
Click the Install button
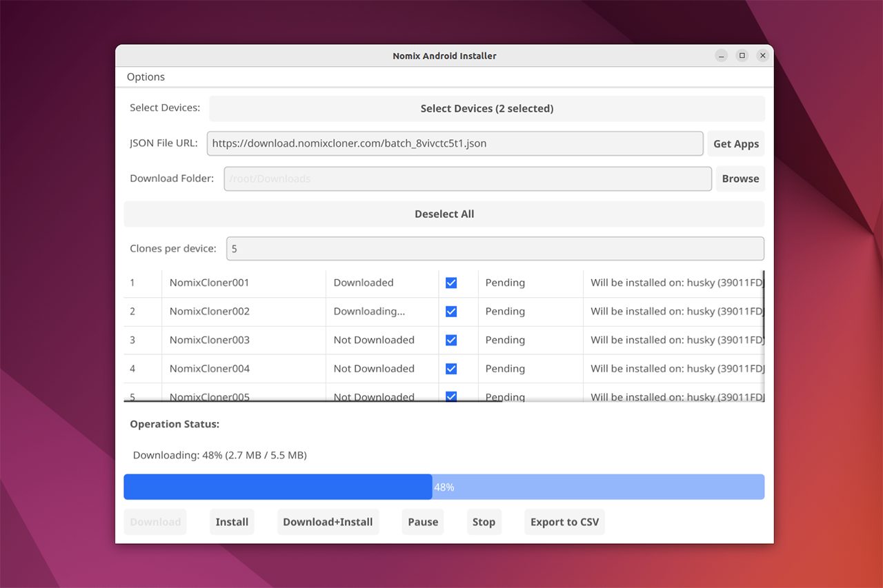point(232,522)
